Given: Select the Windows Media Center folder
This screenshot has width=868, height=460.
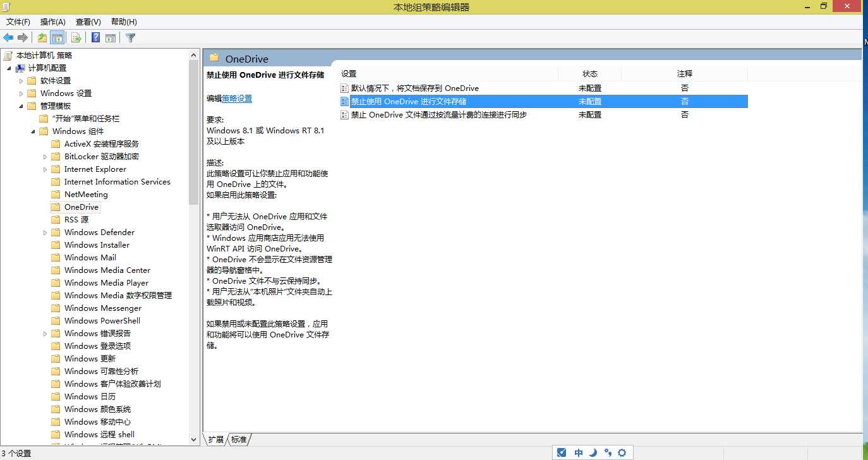Looking at the screenshot, I should [107, 270].
